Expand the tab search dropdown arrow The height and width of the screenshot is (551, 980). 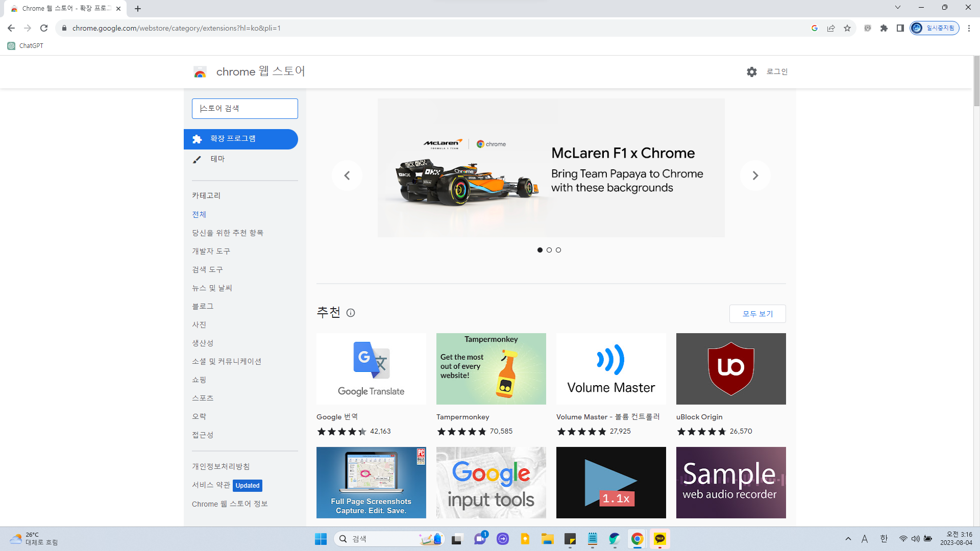(898, 8)
